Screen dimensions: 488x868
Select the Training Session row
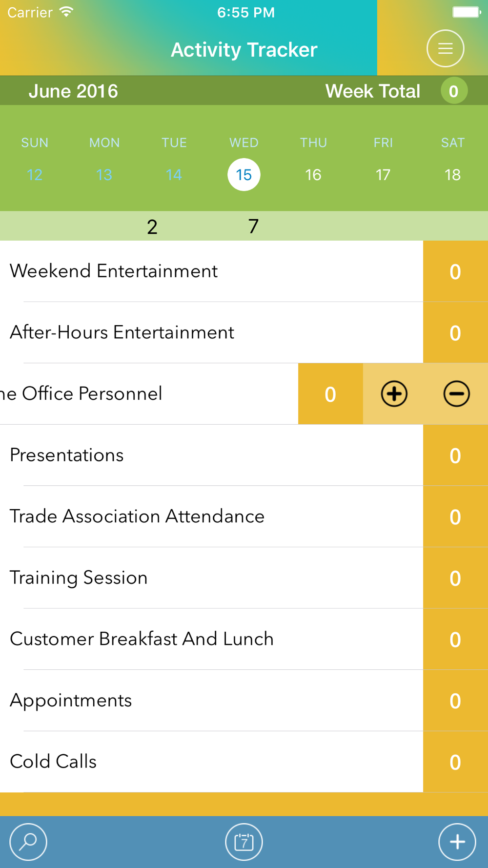tap(211, 578)
